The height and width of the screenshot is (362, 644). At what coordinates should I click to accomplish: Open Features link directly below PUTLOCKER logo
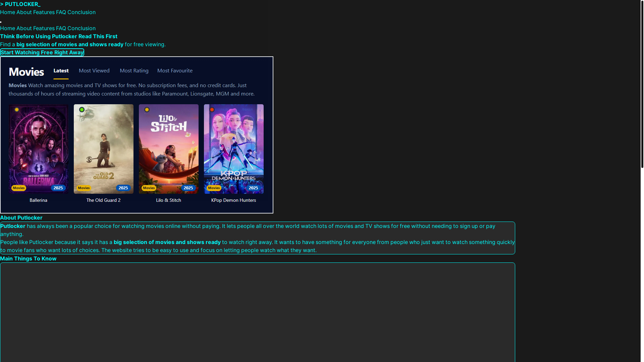[x=44, y=12]
